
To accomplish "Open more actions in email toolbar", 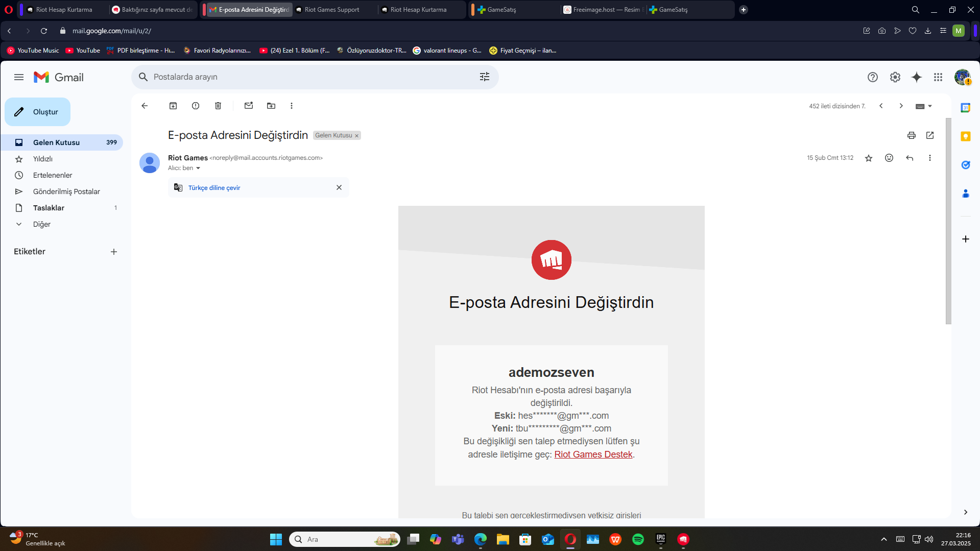I will point(292,106).
